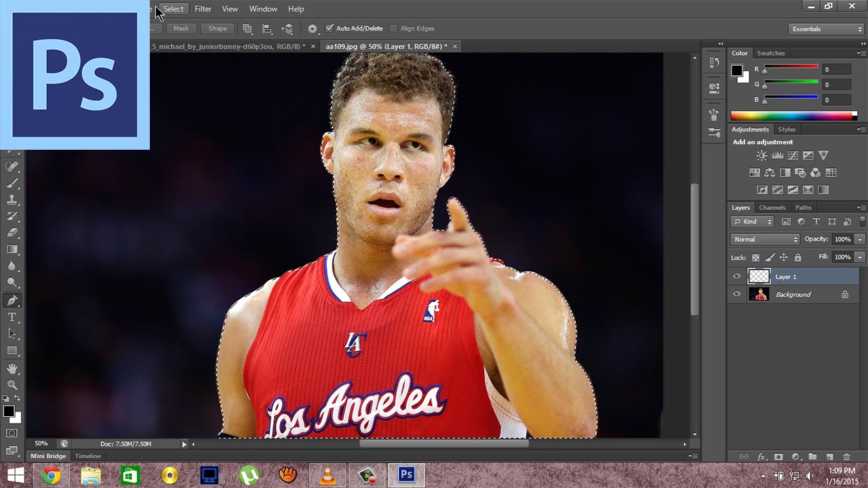868x488 pixels.
Task: Create a new layer group
Action: [812, 457]
